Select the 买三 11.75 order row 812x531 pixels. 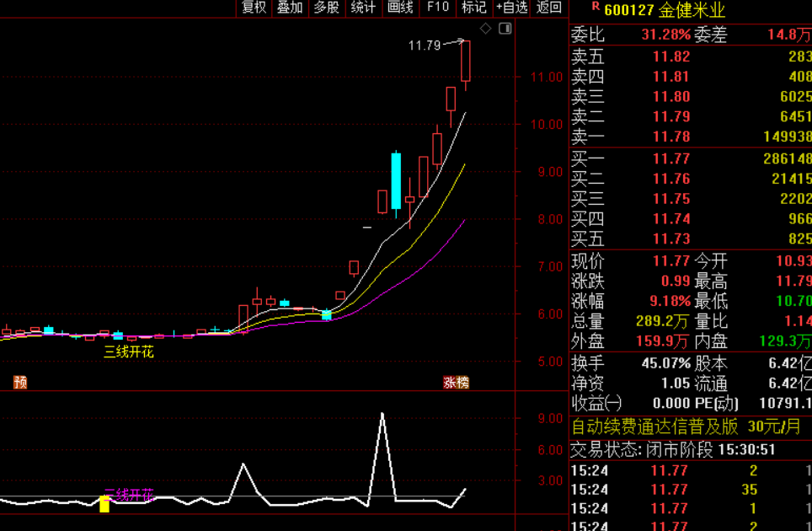691,199
